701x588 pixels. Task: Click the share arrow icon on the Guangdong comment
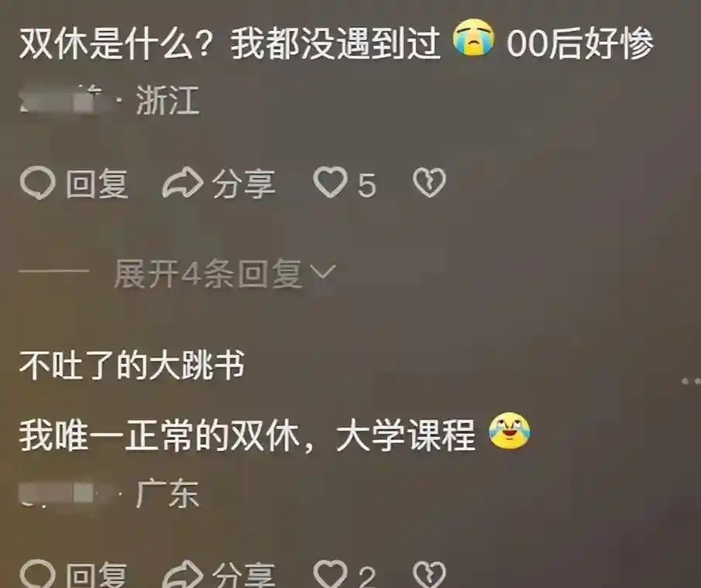click(182, 574)
